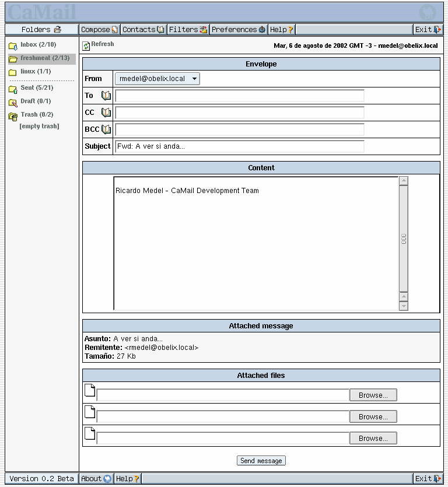Click the Draft folder icon
Viewport: 448px width, 487px height.
click(13, 103)
